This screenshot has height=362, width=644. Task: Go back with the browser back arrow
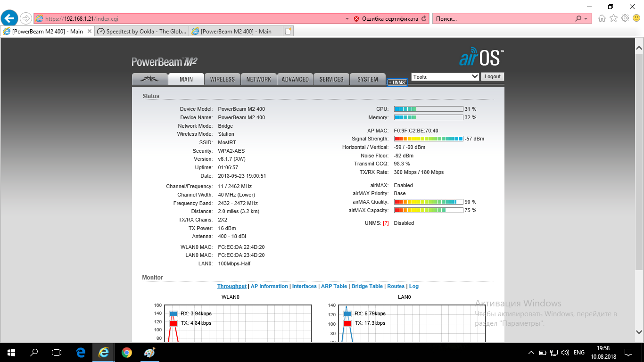10,18
